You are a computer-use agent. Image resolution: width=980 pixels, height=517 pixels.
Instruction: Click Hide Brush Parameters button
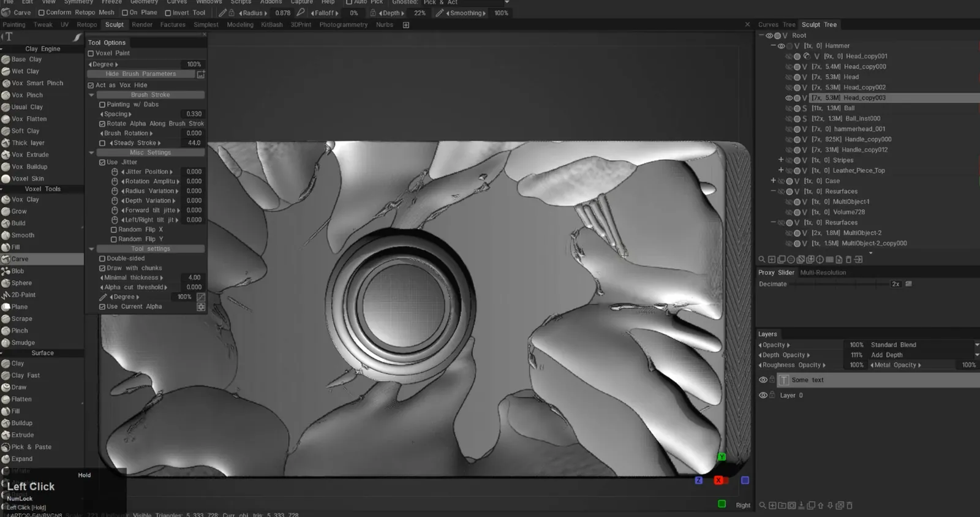(141, 74)
